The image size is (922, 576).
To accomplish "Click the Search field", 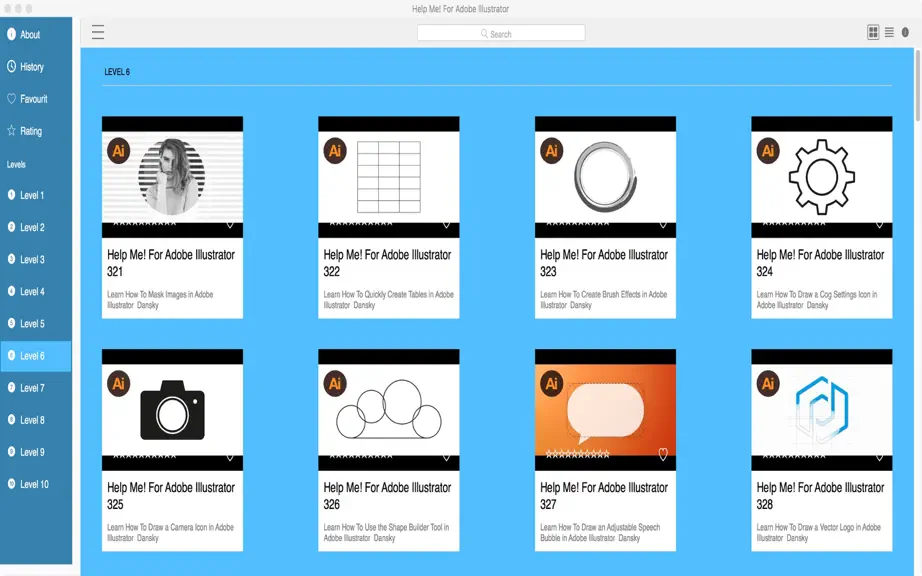I will point(501,33).
